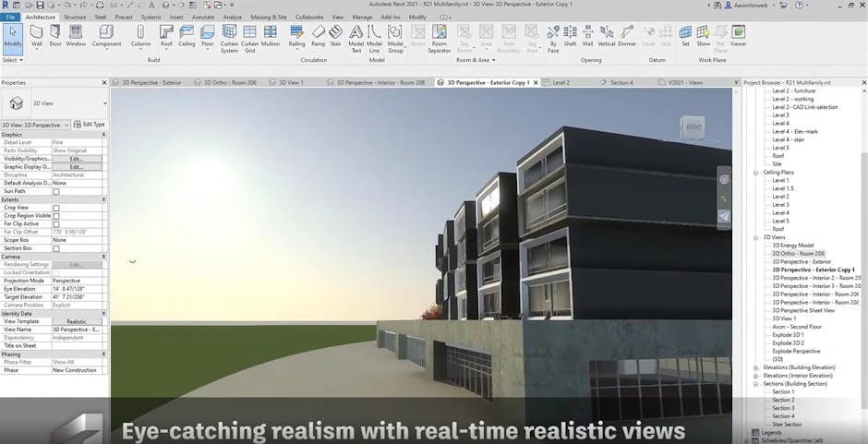Open the File menu
This screenshot has height=444, width=868.
10,18
